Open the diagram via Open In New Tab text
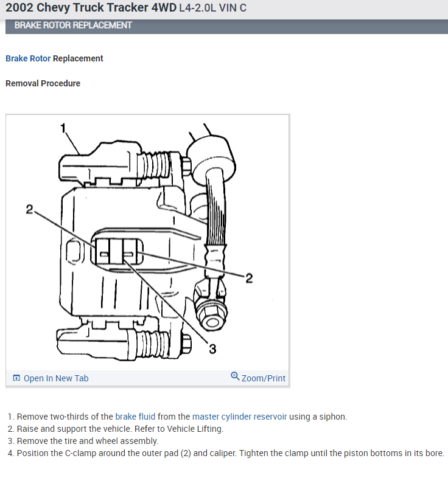Viewport: 448px width, 478px height. click(56, 378)
